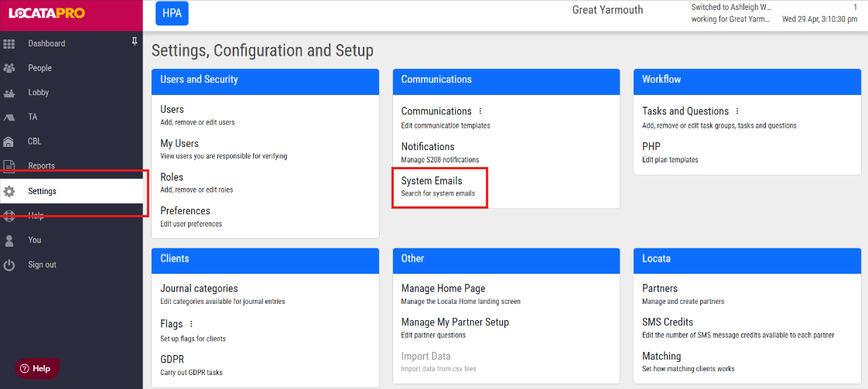Select CBL in the sidebar
Viewport: 868px width, 389px height.
[x=35, y=142]
